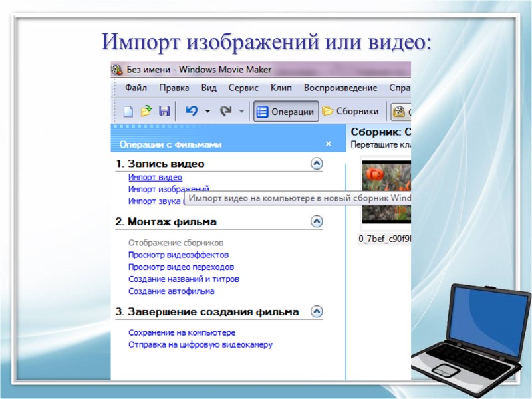
Task: Close the Операции с фильмами pane
Action: point(328,144)
